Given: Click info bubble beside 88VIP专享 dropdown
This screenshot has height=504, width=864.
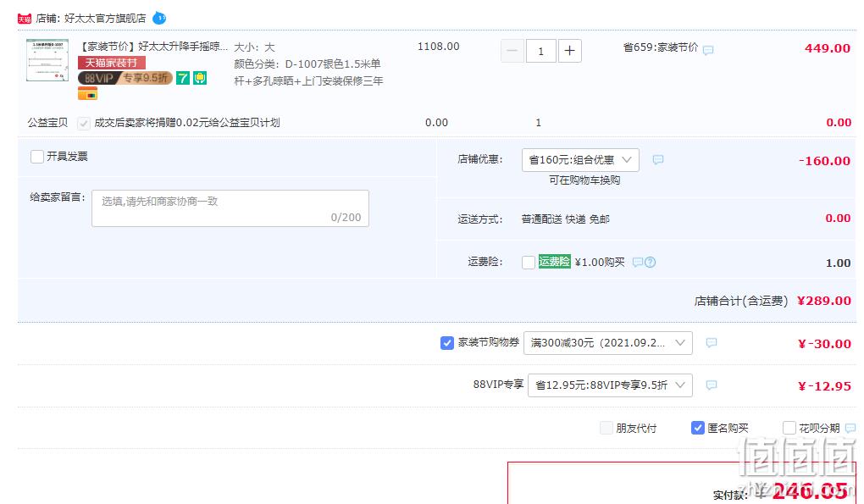Looking at the screenshot, I should [712, 385].
